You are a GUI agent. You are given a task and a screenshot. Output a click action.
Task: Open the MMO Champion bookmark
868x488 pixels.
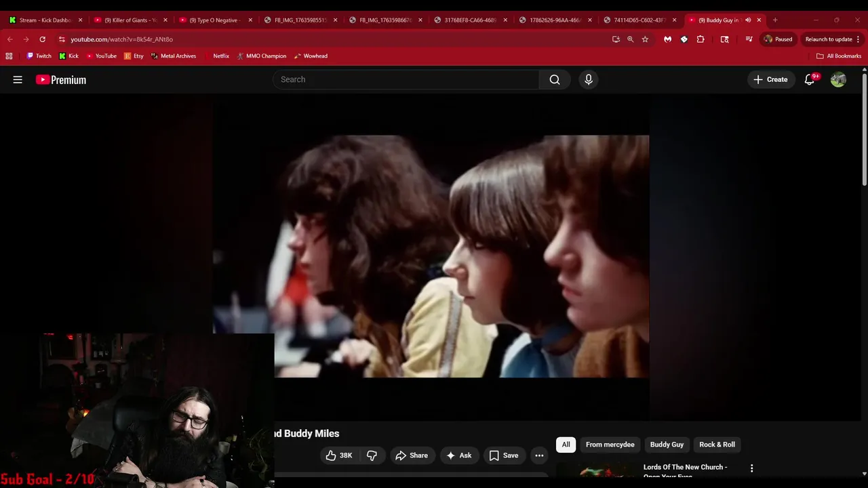[261, 56]
